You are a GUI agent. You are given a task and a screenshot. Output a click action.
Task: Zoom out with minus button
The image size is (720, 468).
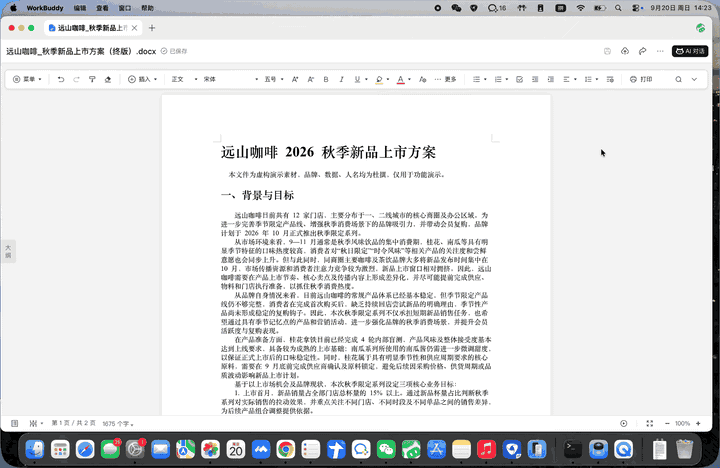[667, 423]
